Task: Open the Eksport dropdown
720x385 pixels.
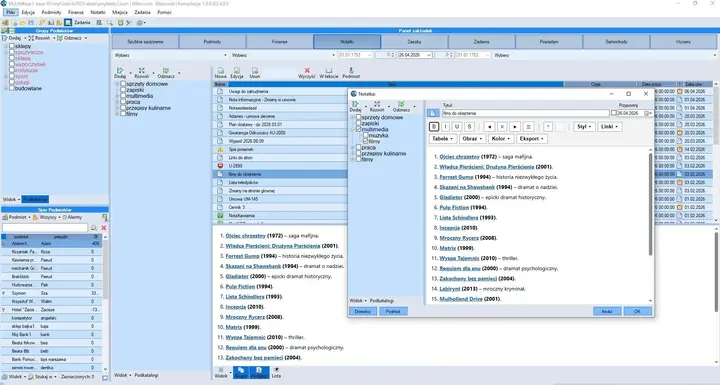Action: pos(532,138)
